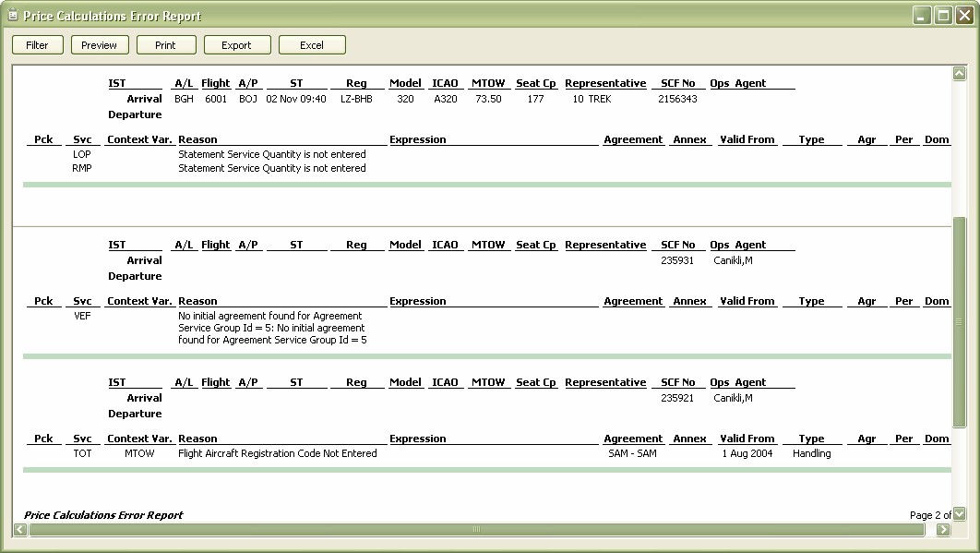This screenshot has height=553, width=980.
Task: Select the LOP service code
Action: (x=82, y=154)
